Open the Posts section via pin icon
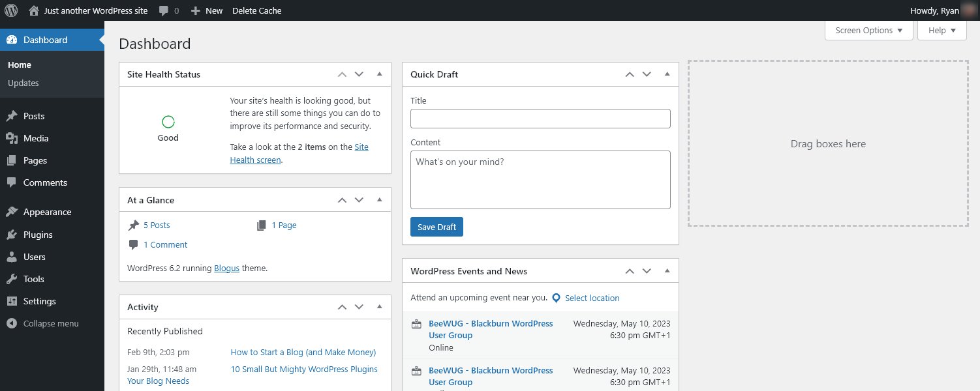The image size is (980, 391). 12,115
